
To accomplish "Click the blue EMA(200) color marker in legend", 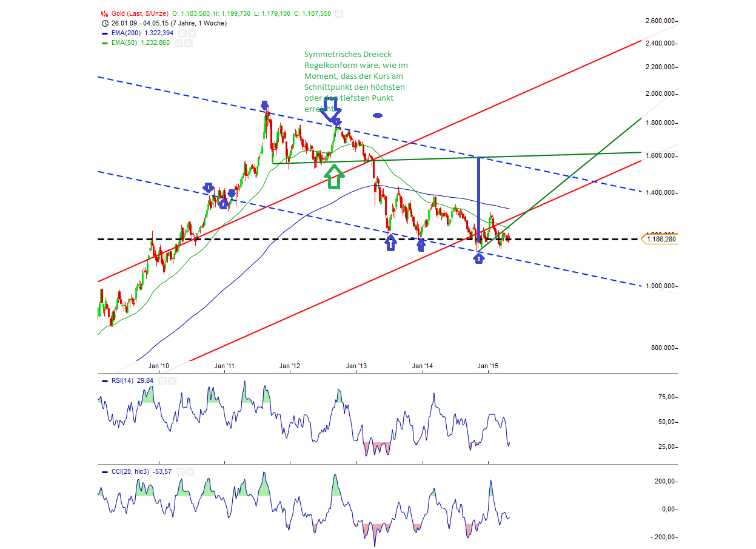I will [x=104, y=33].
